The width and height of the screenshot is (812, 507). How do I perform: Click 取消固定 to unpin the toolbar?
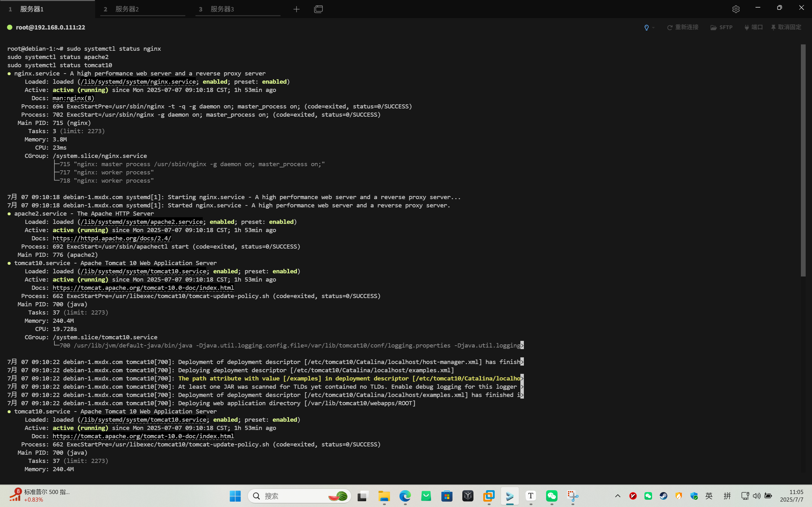[786, 27]
